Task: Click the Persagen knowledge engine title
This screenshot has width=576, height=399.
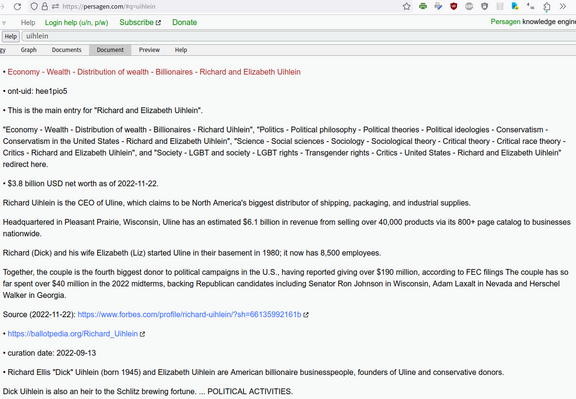Action: [533, 22]
